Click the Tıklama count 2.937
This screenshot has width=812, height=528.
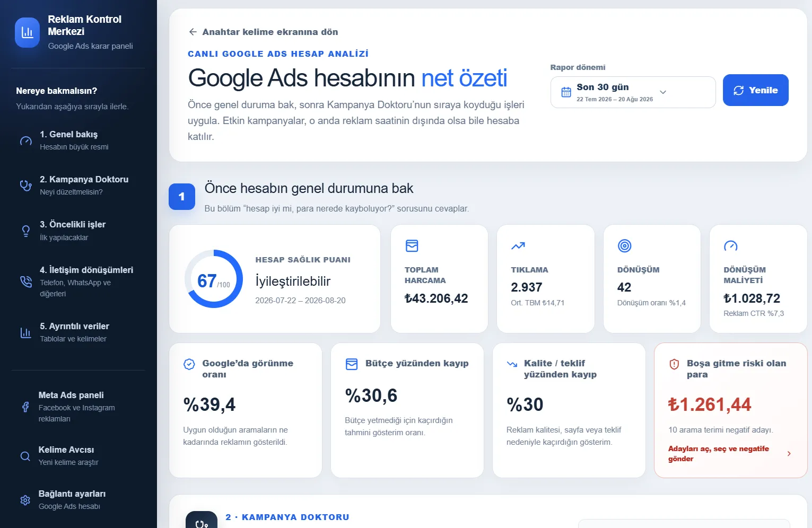527,287
